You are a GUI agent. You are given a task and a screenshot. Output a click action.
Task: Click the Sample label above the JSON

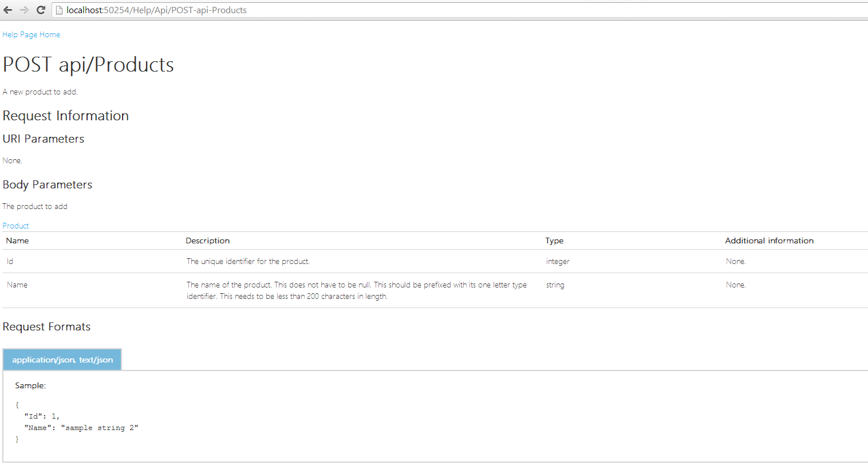pyautogui.click(x=30, y=385)
